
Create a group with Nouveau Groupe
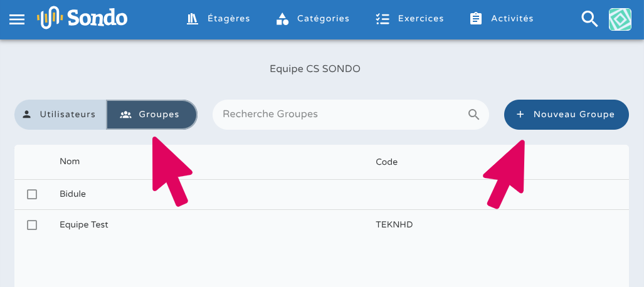[x=566, y=115]
